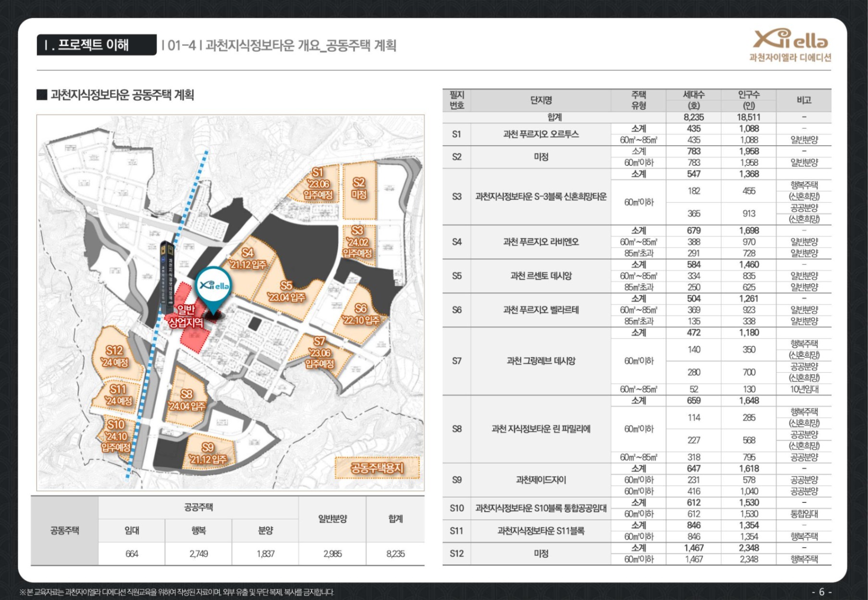Select map parcel label S5 '23.04 입주
The height and width of the screenshot is (600, 868).
click(287, 291)
